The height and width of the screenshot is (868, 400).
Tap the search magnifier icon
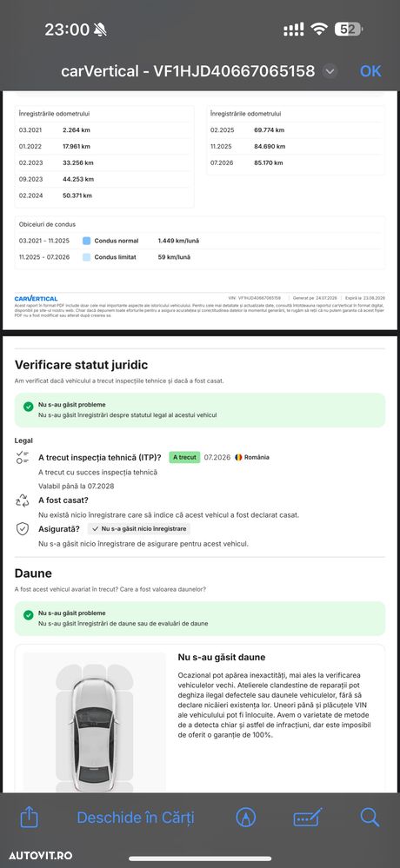370,817
